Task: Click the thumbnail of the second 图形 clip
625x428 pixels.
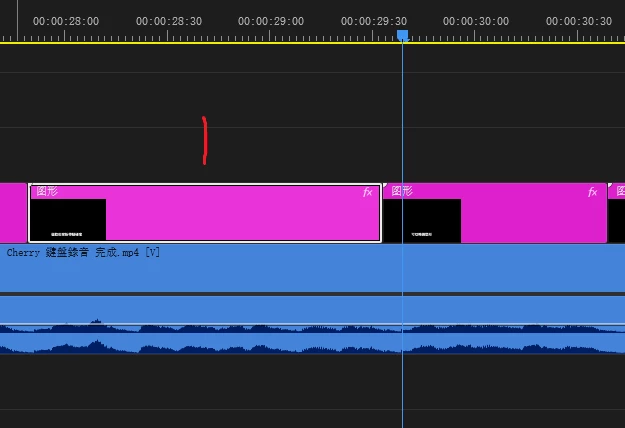Action: pos(422,220)
